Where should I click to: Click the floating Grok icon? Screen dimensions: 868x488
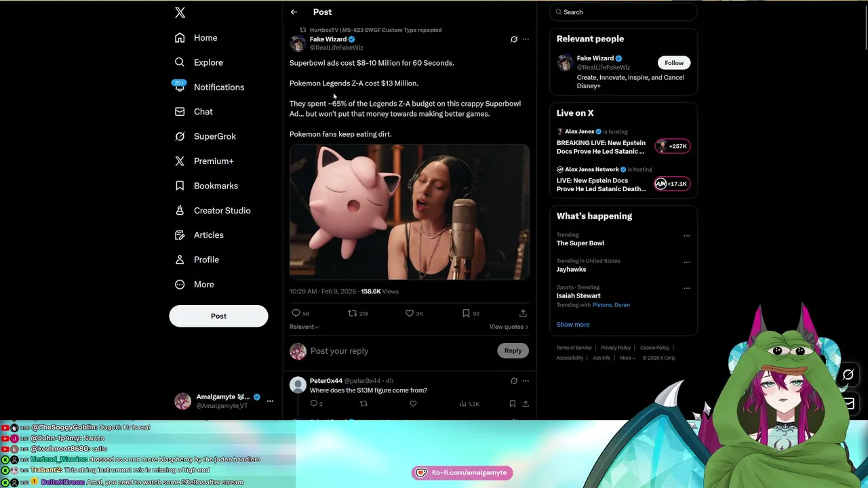coord(848,375)
